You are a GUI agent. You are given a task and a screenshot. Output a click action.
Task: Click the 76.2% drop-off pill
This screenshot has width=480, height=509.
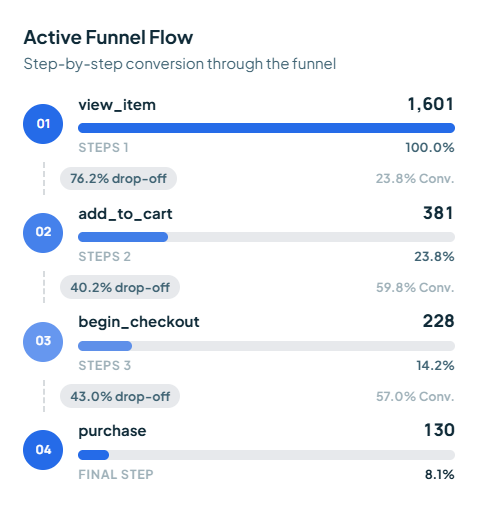point(118,179)
